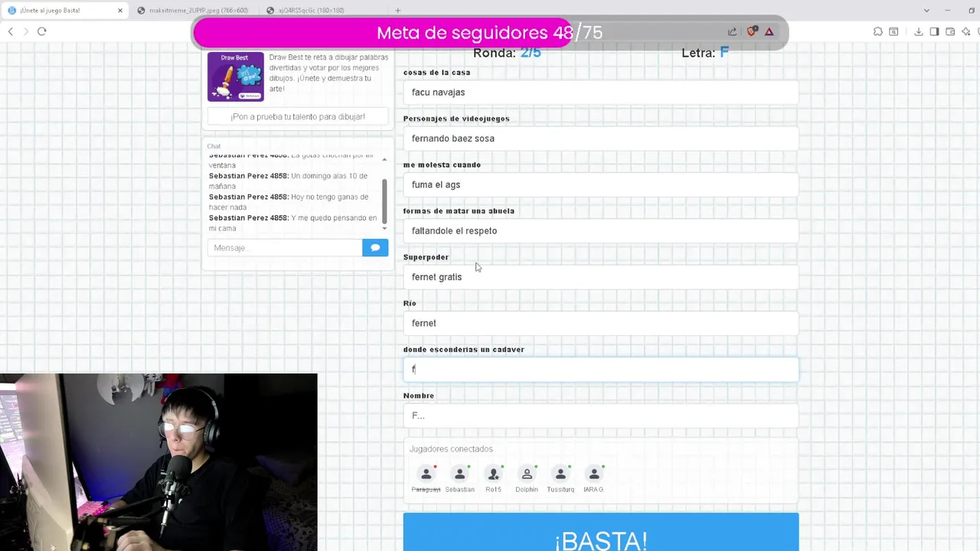The image size is (980, 551).
Task: Click the 'Letra: F' letter indicator
Action: (705, 53)
